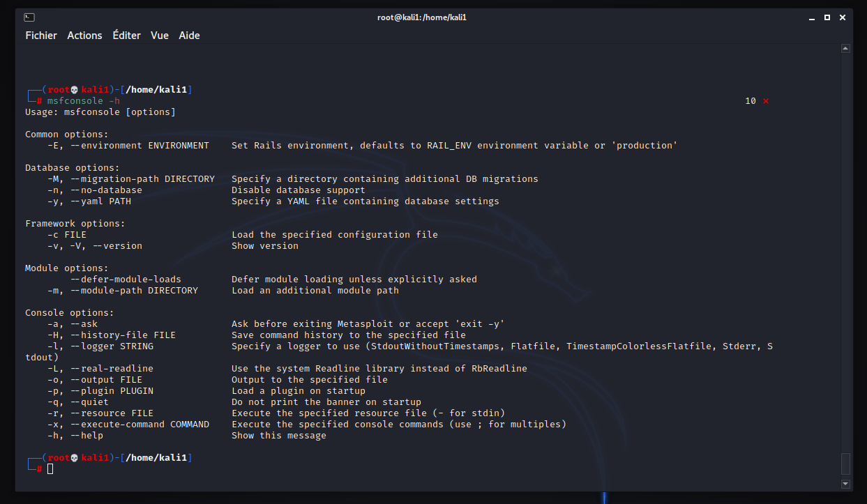Click 'Do not print the banner on startup'

pos(326,402)
